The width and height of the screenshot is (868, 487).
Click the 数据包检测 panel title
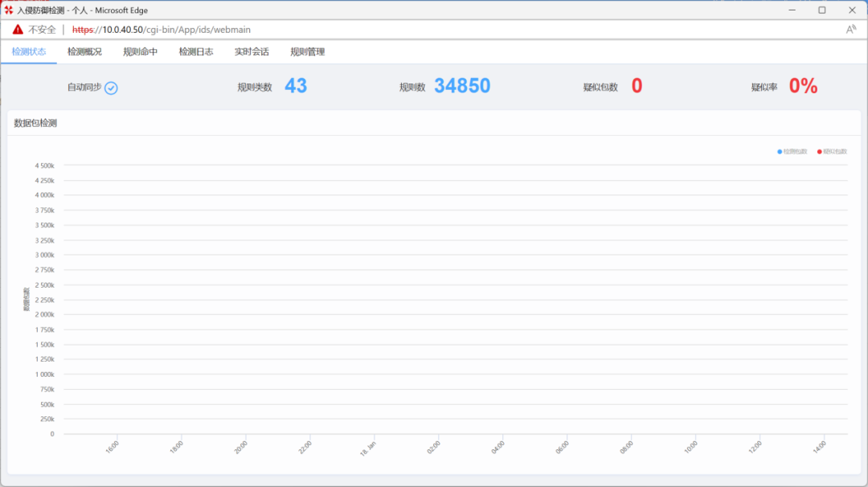35,123
